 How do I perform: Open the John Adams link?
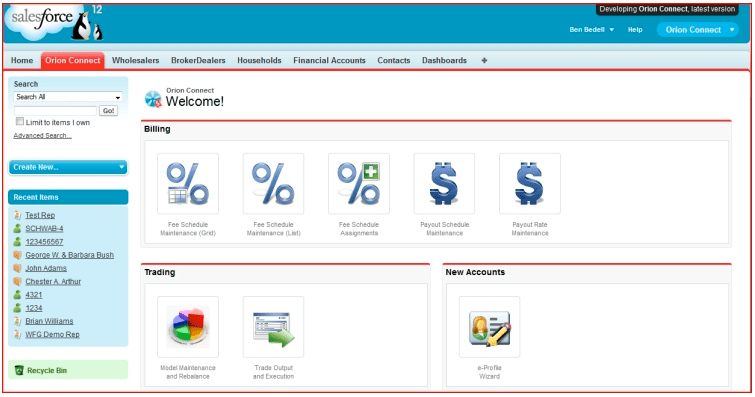(x=46, y=268)
